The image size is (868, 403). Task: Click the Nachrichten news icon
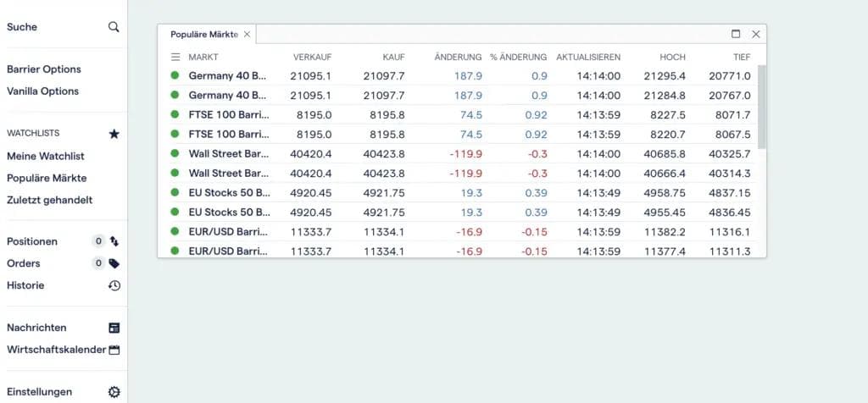pyautogui.click(x=114, y=328)
